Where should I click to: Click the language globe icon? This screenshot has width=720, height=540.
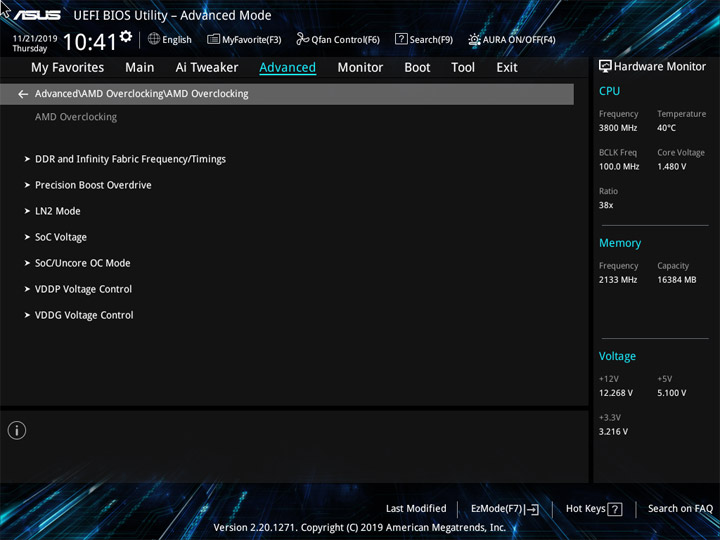(x=154, y=39)
